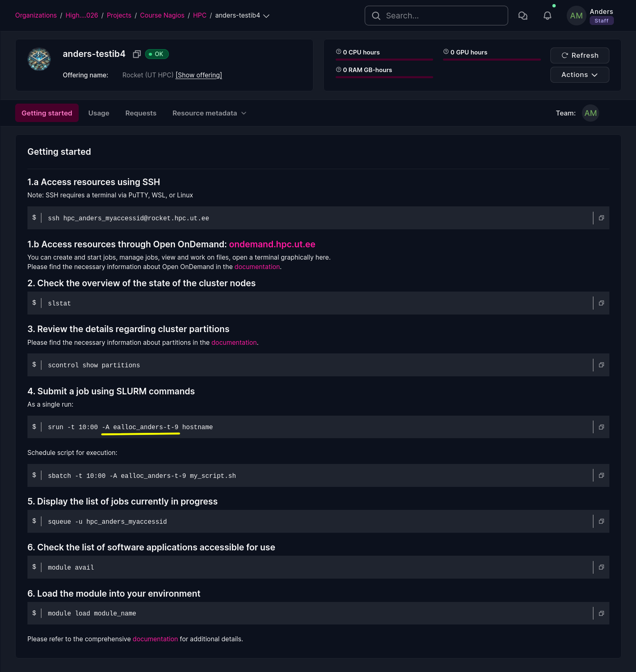Click the Show offering link
Viewport: 636px width, 672px height.
pos(199,75)
